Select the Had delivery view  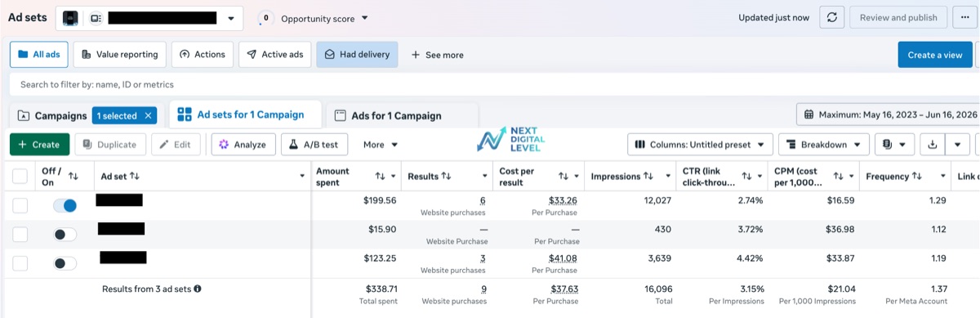pyautogui.click(x=357, y=55)
